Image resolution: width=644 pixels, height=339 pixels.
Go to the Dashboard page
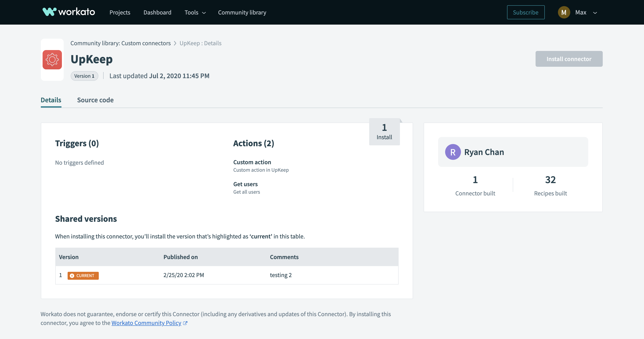[157, 12]
